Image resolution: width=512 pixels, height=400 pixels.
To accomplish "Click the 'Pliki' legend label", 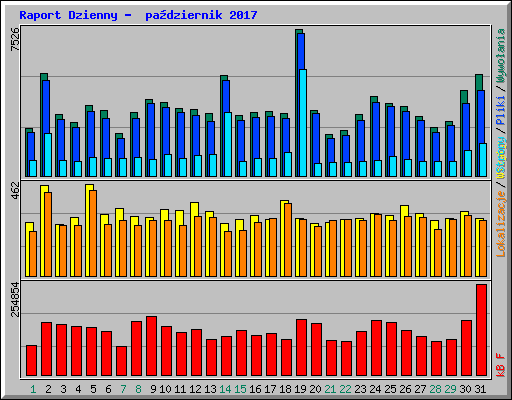I will (x=501, y=110).
